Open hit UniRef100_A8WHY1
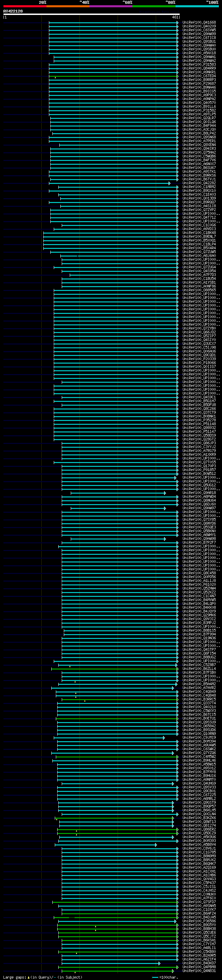Image resolution: width=222 pixels, height=980 pixels. 199,535
